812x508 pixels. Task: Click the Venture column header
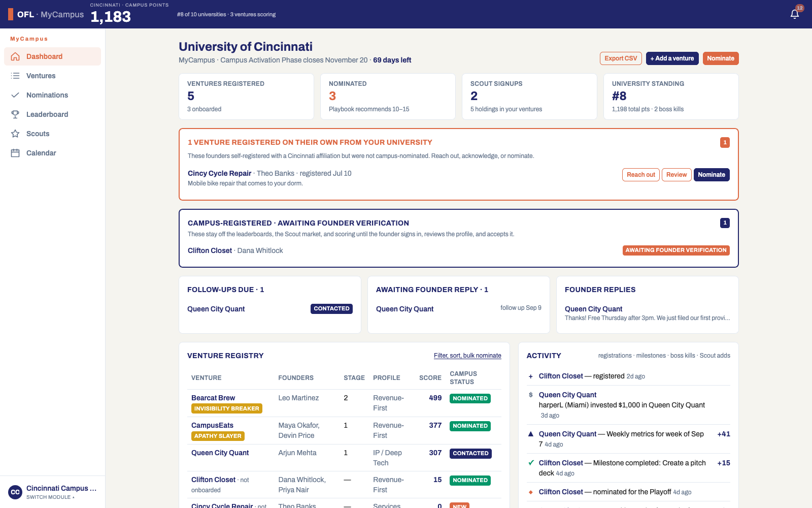coord(206,378)
